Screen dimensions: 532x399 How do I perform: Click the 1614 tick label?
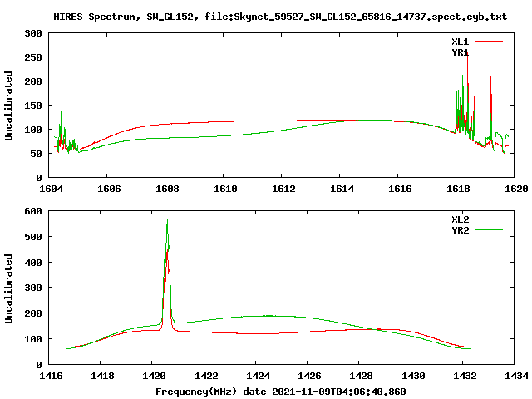(x=342, y=189)
